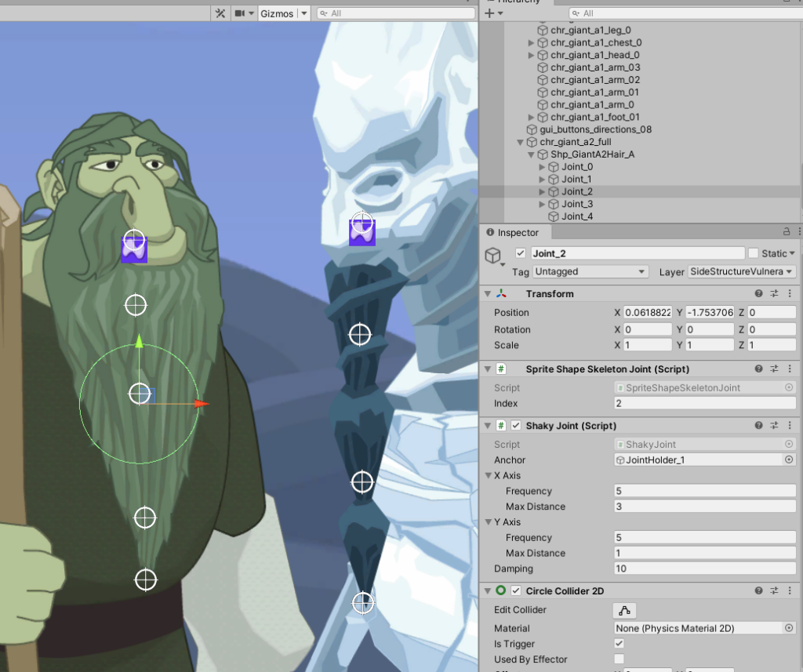Collapse the X Axis foldout
803x672 pixels.
[488, 476]
